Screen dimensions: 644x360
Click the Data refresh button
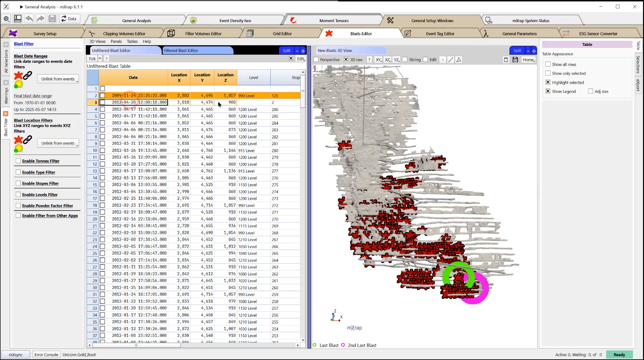69,19
